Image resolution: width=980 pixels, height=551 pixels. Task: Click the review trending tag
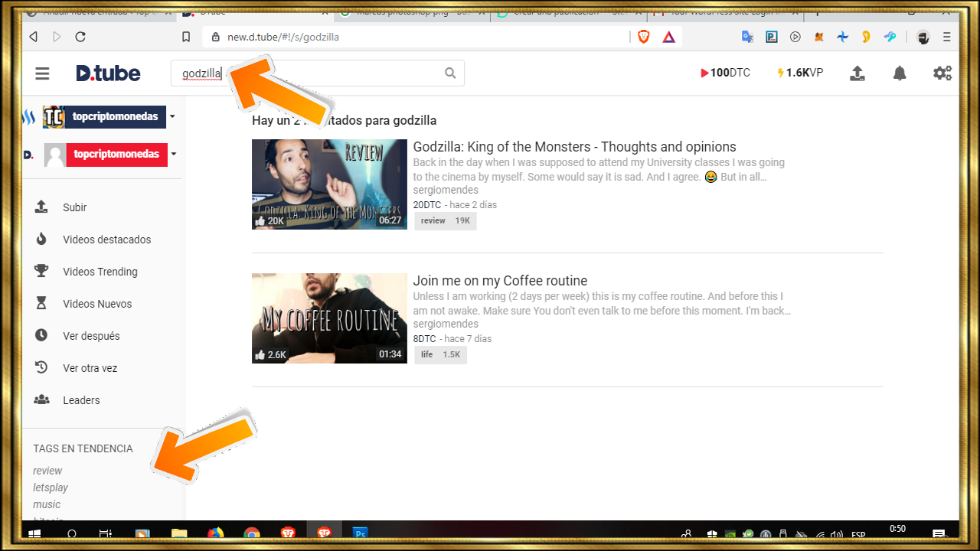click(47, 471)
